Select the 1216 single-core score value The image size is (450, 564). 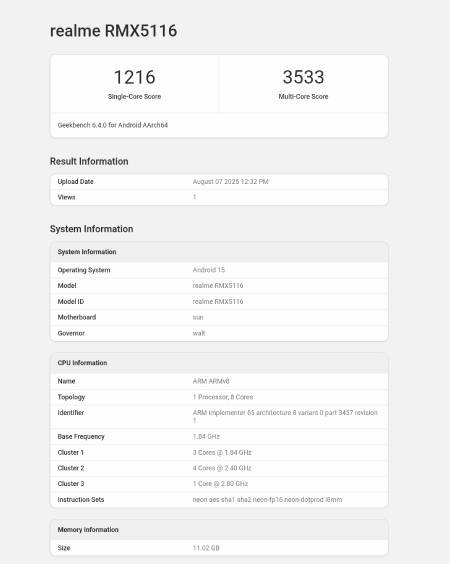134,77
